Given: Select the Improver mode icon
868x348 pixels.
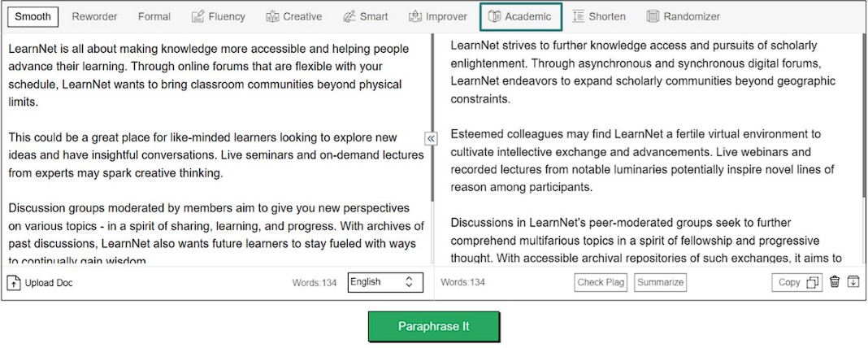Looking at the screenshot, I should tap(415, 16).
